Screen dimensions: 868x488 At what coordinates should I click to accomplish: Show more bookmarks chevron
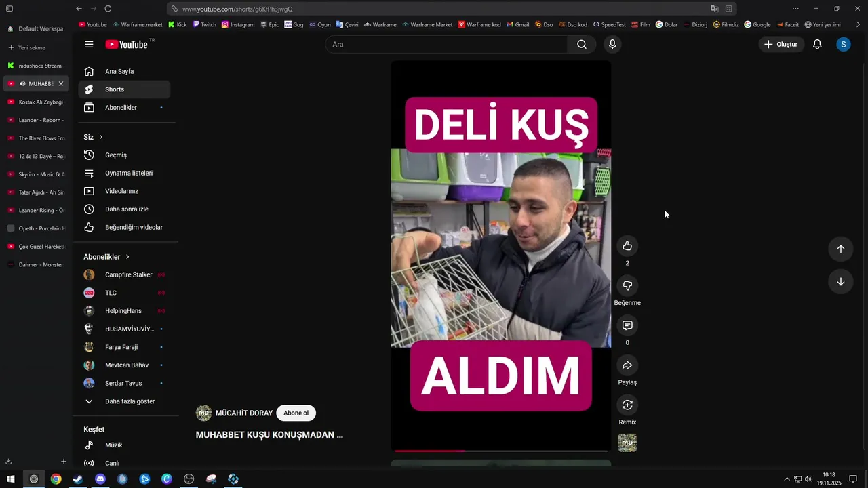[x=858, y=24]
